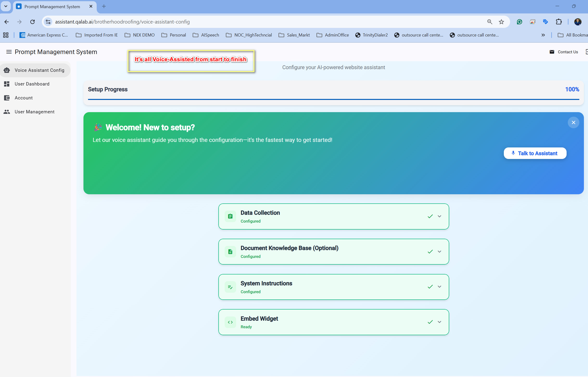Screen dimensions: 588x377
Task: Click the Document Knowledge Base document icon
Action: tap(230, 251)
